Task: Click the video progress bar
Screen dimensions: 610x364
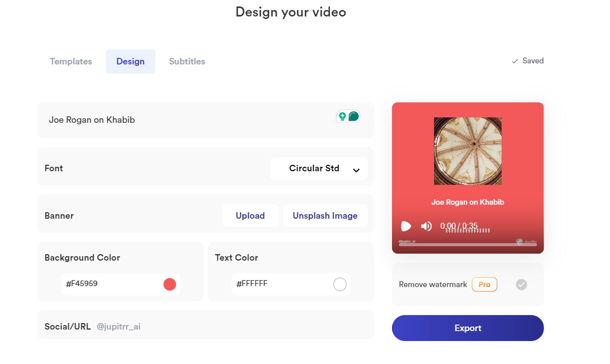Action: [468, 245]
